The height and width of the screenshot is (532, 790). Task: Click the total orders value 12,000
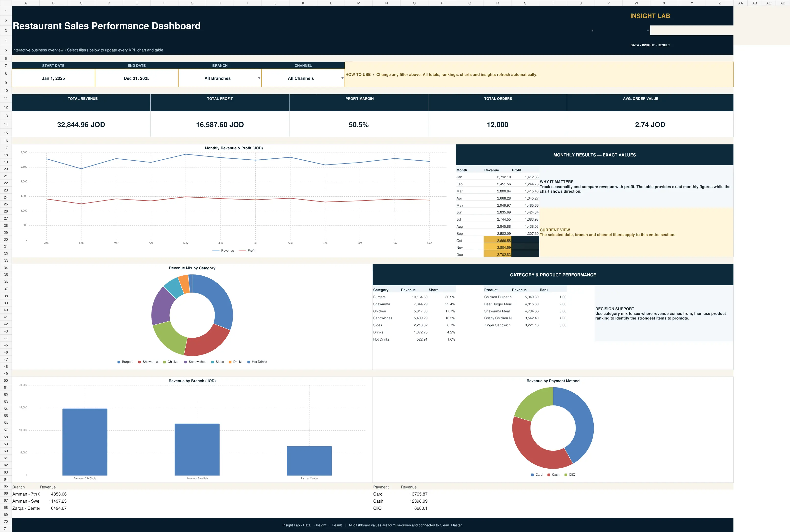pyautogui.click(x=498, y=125)
